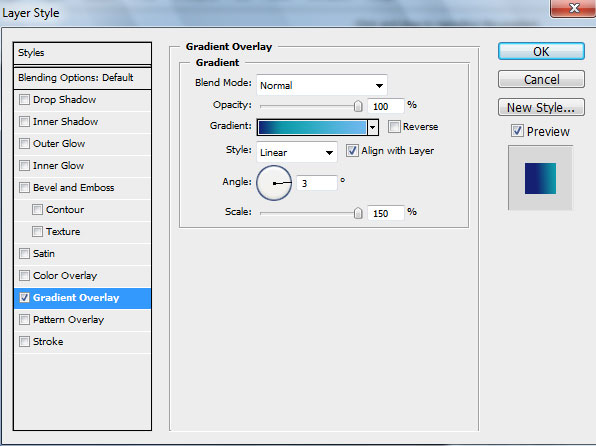Click the Opacity slider handle

pos(358,106)
